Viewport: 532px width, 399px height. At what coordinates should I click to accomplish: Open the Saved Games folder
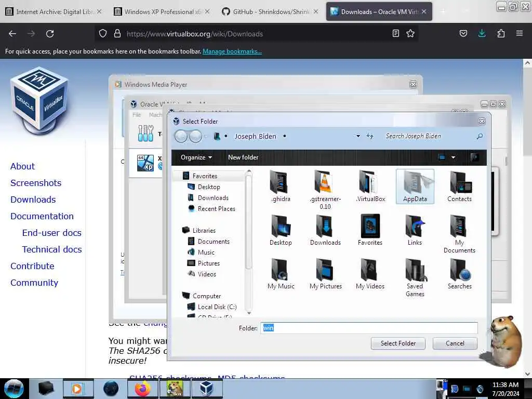[x=415, y=277]
